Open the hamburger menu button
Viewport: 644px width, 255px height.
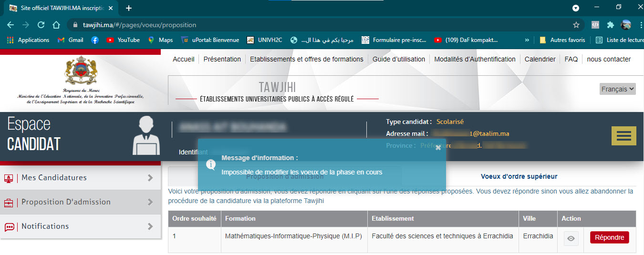tap(624, 136)
